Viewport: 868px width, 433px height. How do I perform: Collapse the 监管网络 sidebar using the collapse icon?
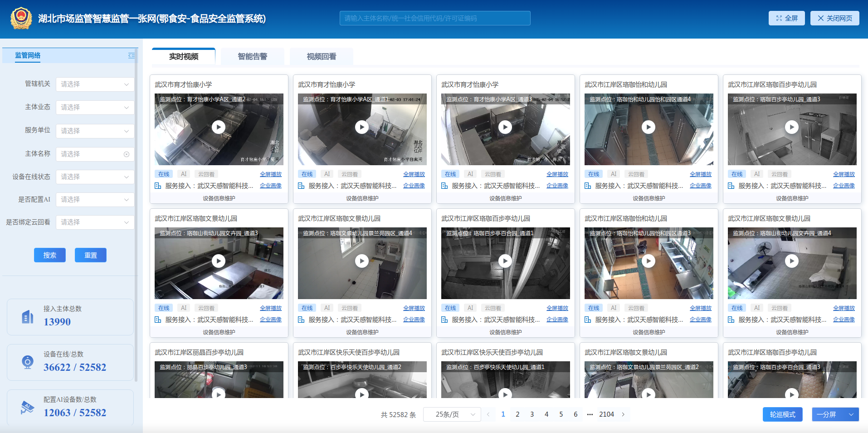(x=132, y=55)
